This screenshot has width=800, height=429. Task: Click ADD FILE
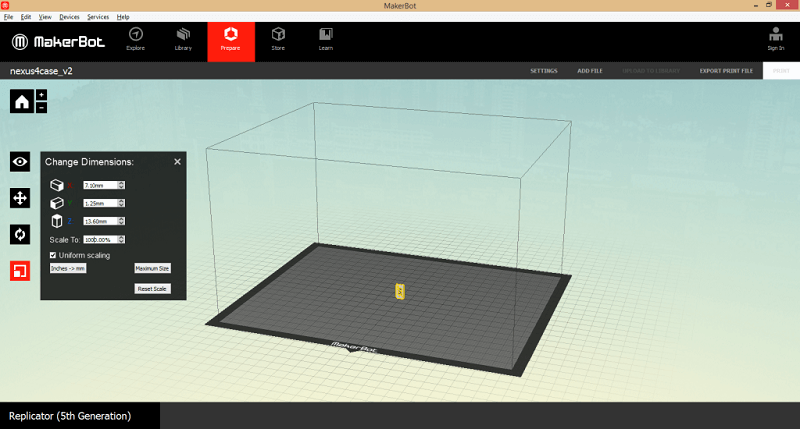click(x=590, y=71)
